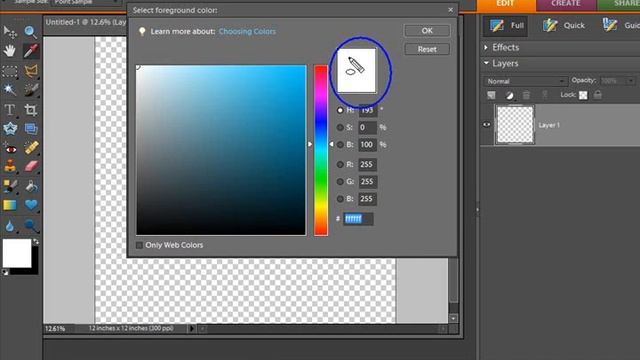Select the Quick Selection brush tool
Screen dimensions: 640x360
[31, 90]
